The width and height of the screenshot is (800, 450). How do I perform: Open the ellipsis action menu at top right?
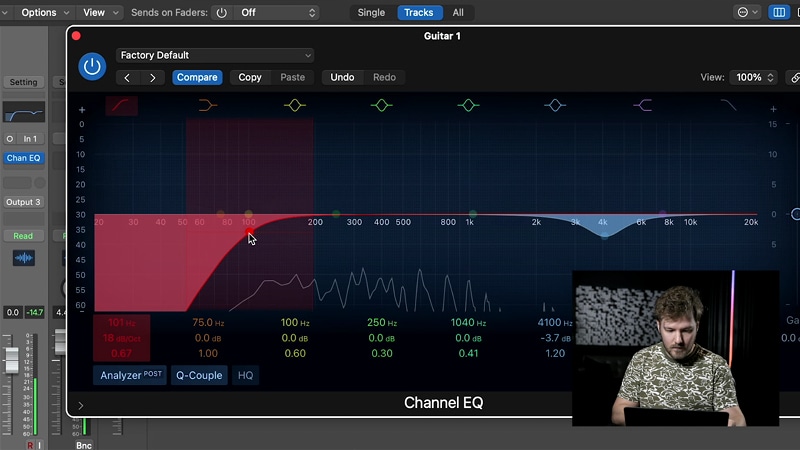[747, 13]
